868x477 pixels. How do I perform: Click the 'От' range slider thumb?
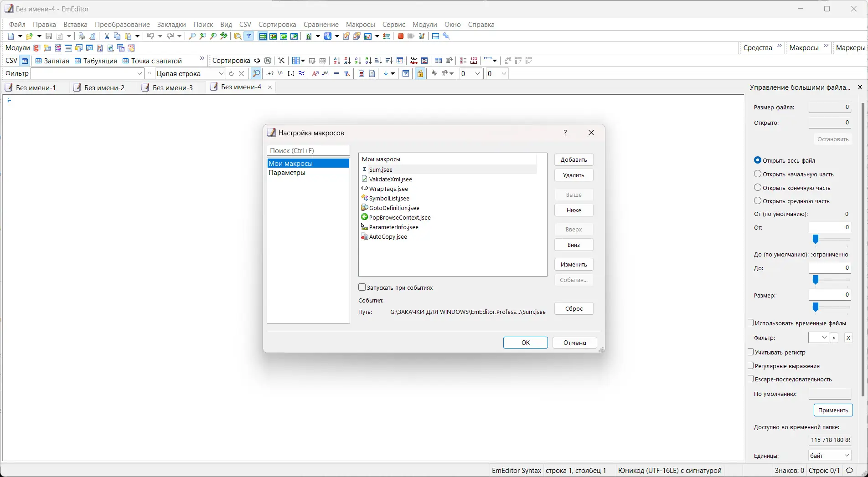pos(816,239)
